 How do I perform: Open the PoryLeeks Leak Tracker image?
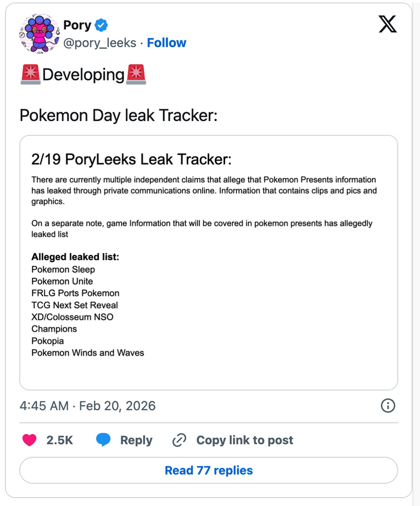208,262
